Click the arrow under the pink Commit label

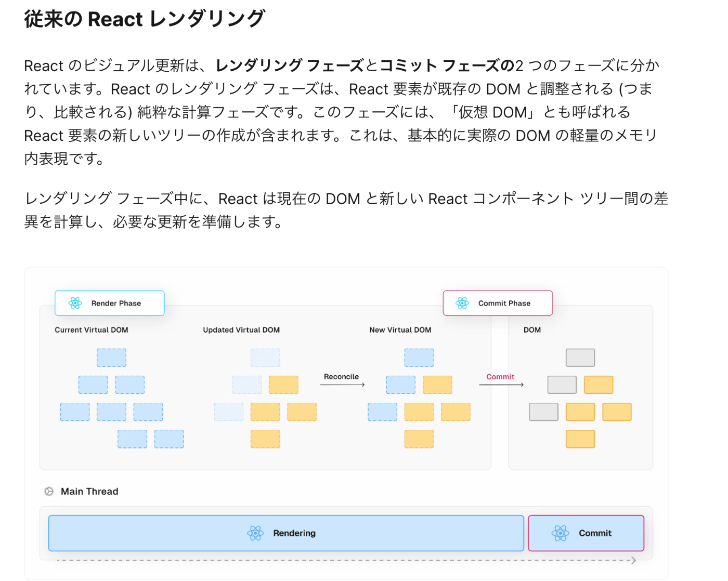501,385
